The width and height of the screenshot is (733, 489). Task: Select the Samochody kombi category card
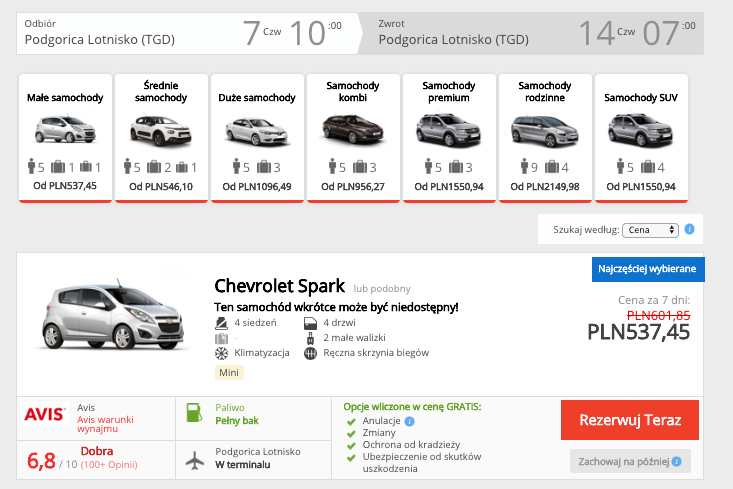pos(353,138)
